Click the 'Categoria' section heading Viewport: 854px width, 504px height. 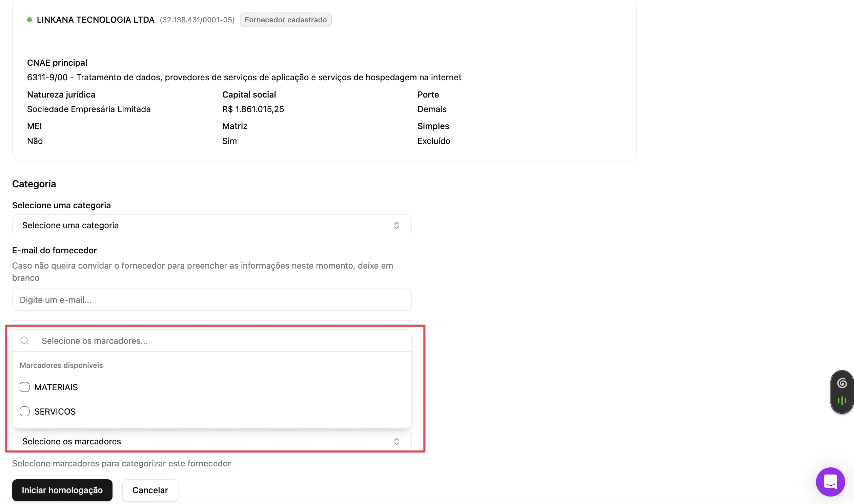click(34, 184)
